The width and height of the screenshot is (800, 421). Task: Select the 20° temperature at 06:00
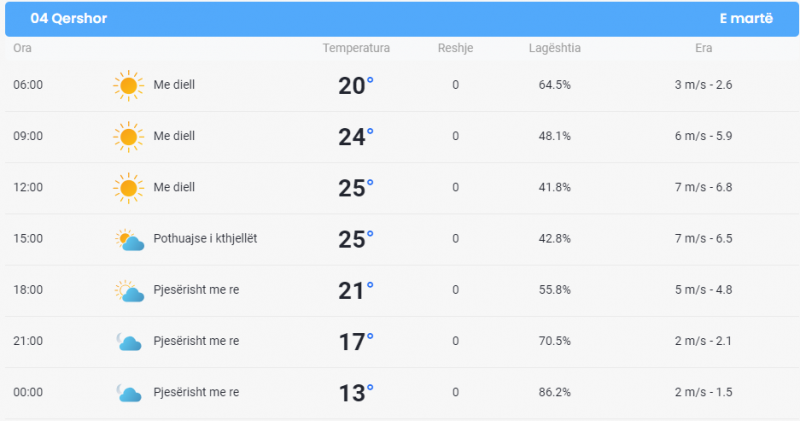click(356, 86)
